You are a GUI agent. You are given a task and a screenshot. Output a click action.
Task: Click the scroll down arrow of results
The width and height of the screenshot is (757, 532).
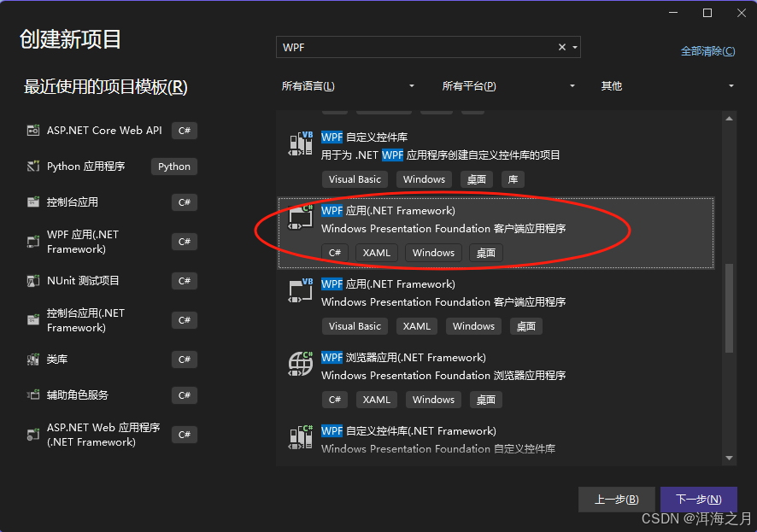(x=730, y=459)
